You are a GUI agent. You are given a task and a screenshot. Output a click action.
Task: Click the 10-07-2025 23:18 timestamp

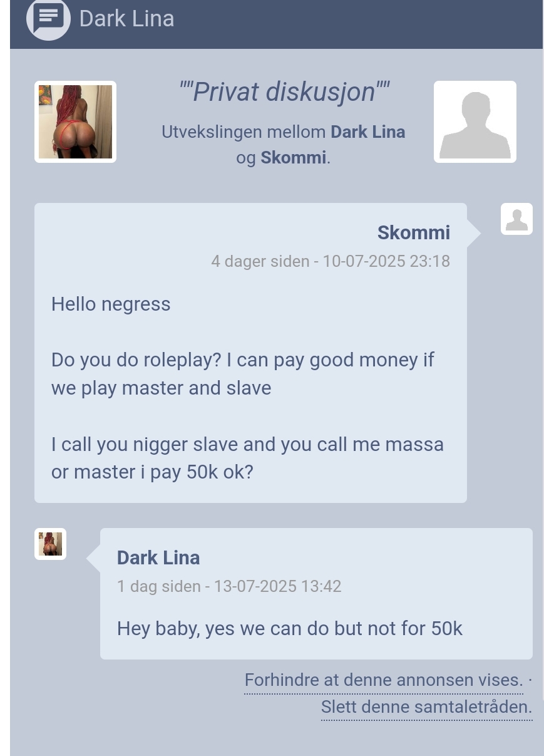386,261
